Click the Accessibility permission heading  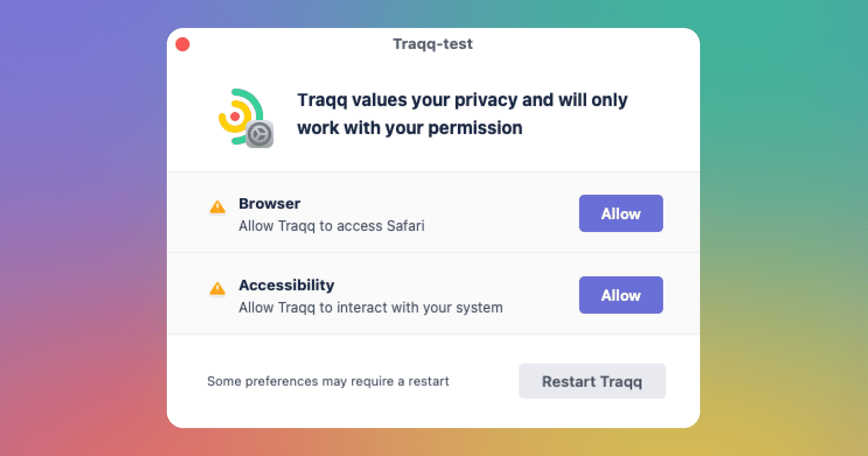point(286,285)
